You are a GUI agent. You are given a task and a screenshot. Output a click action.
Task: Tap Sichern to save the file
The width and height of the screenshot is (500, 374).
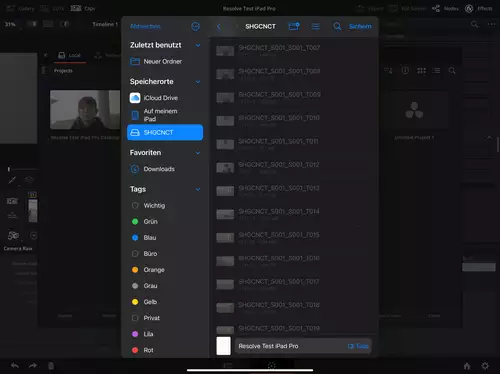point(360,26)
